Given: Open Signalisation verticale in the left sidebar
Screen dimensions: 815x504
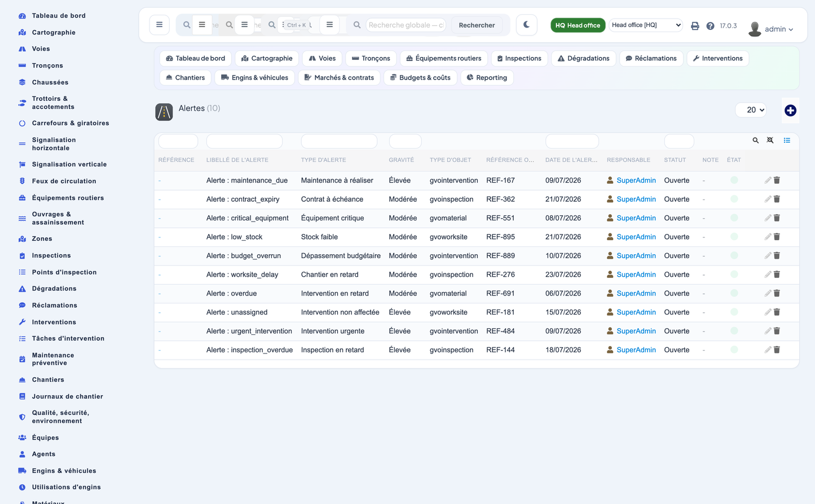Looking at the screenshot, I should (x=69, y=165).
